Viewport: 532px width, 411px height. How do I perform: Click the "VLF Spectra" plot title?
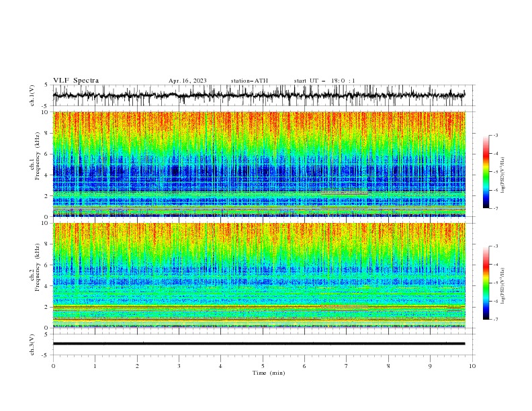click(x=76, y=81)
